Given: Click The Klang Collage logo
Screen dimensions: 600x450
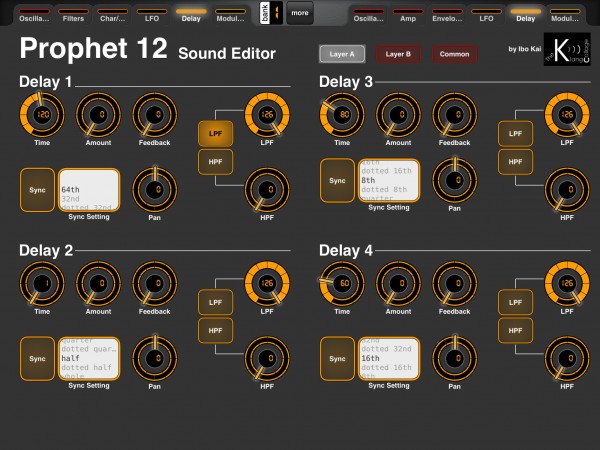Looking at the screenshot, I should (x=567, y=49).
